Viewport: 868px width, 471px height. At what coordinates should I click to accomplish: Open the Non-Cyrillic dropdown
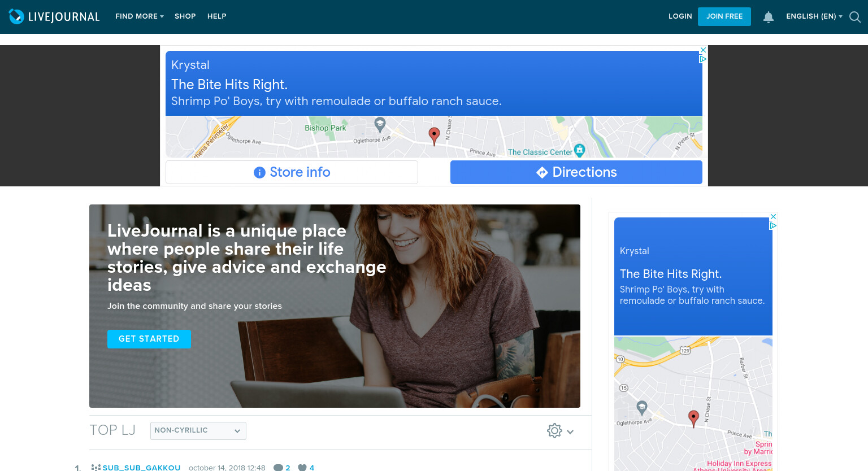(198, 430)
